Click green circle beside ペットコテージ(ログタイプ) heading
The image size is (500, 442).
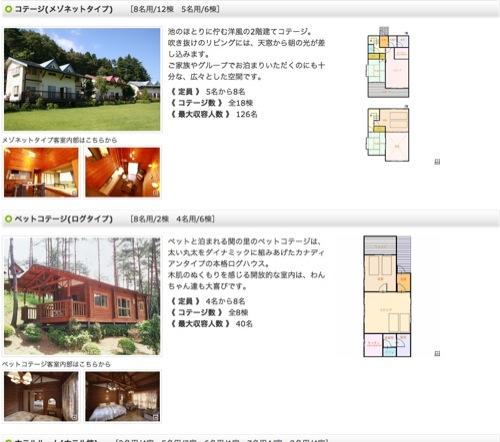pyautogui.click(x=8, y=219)
